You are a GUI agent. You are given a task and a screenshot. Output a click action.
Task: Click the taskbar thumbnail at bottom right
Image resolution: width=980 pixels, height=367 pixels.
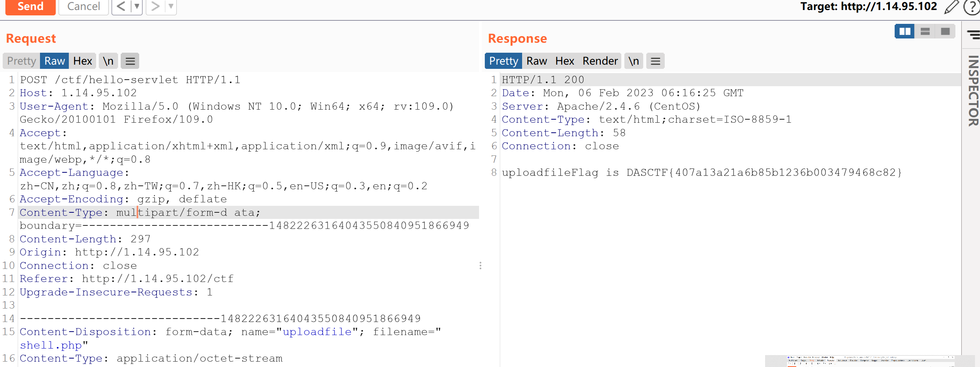pyautogui.click(x=870, y=361)
